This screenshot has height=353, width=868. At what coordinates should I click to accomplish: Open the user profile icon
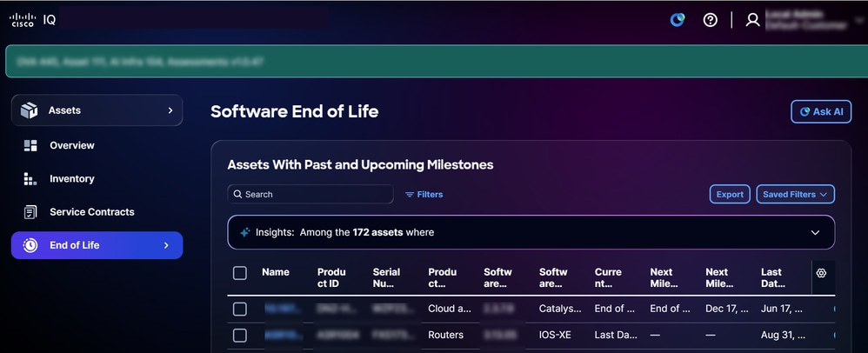[x=752, y=20]
